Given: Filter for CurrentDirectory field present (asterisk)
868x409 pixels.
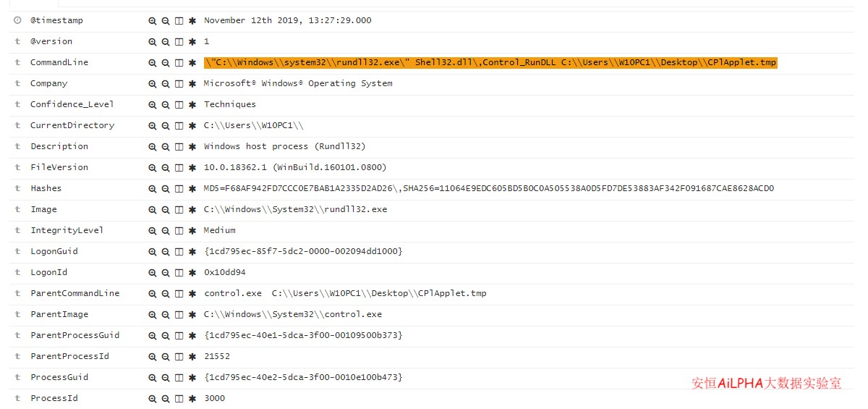Looking at the screenshot, I should [x=192, y=126].
